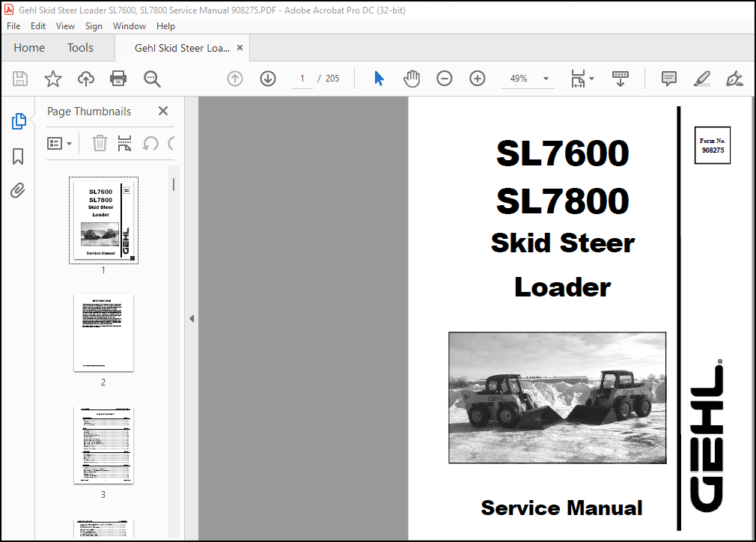Image resolution: width=756 pixels, height=542 pixels.
Task: Activate the Selection arrow tool
Action: tap(379, 79)
